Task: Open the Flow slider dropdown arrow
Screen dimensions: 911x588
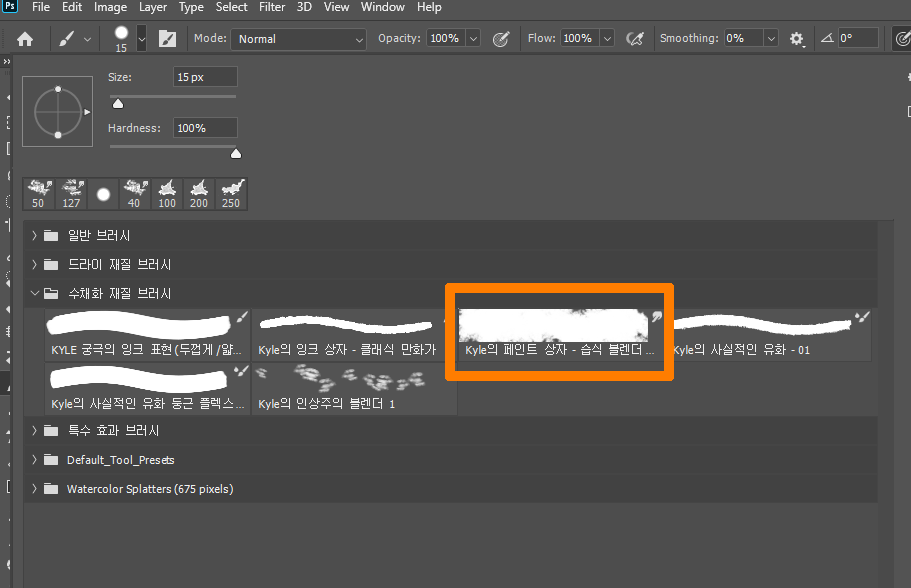Action: (607, 38)
